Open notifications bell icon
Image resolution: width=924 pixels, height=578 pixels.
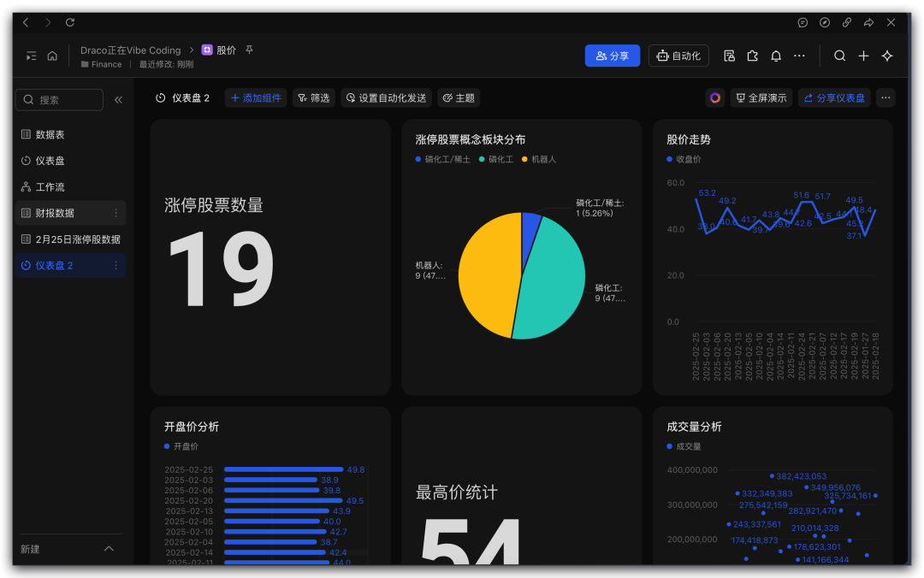[776, 56]
